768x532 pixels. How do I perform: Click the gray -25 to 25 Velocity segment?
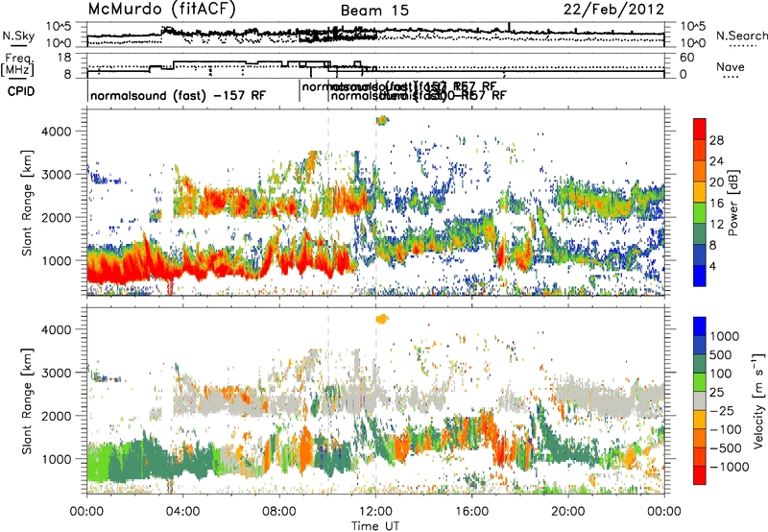(700, 400)
